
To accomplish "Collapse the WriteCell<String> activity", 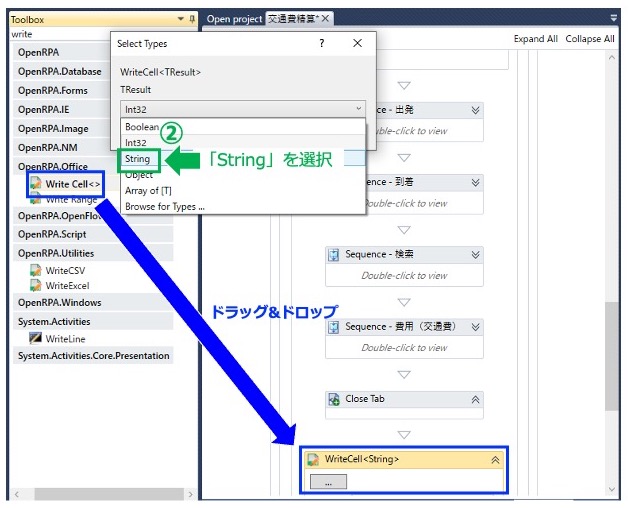I will pos(495,459).
